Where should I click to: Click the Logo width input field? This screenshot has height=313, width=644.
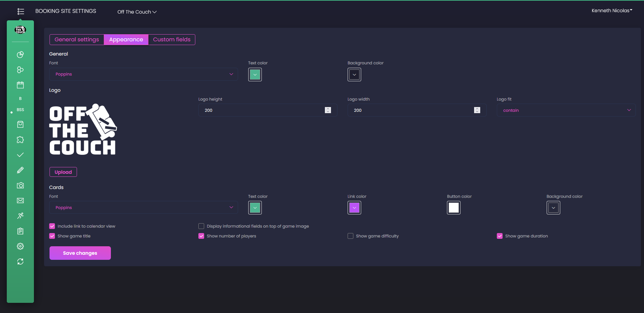click(x=417, y=110)
